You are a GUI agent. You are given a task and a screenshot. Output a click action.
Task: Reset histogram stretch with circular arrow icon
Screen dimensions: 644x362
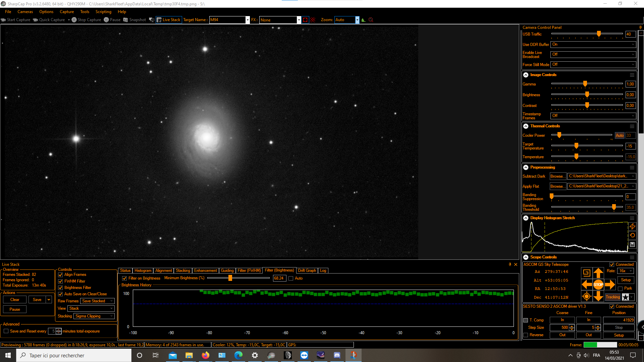point(632,235)
